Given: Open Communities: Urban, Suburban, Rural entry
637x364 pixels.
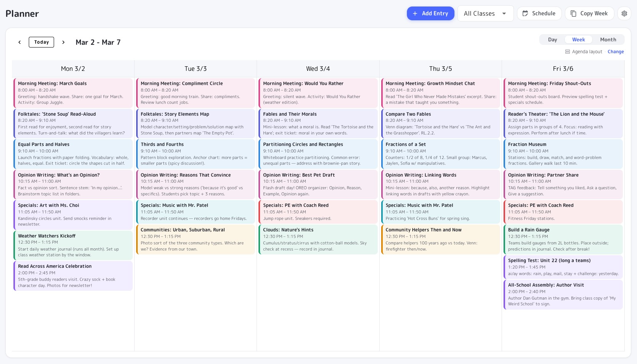Looking at the screenshot, I should pos(196,239).
